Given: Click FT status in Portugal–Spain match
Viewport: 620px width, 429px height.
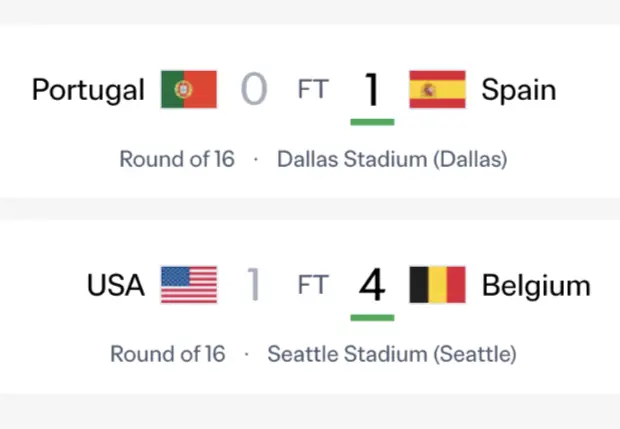Looking at the screenshot, I should click(313, 89).
